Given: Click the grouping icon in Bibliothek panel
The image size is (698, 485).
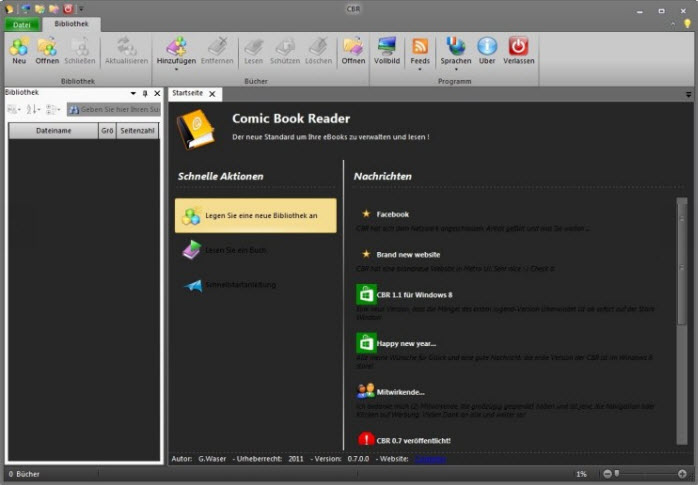Looking at the screenshot, I should 53,109.
